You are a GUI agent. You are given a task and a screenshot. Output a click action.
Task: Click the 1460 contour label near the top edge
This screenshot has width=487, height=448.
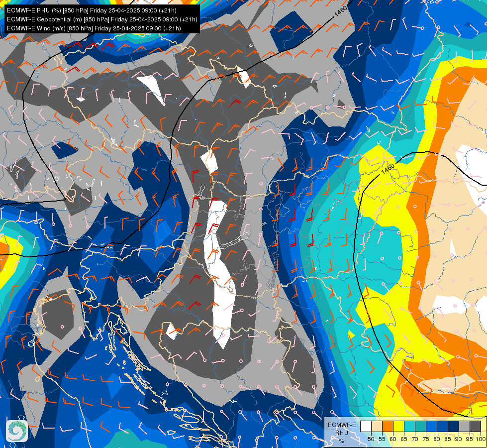tap(341, 12)
